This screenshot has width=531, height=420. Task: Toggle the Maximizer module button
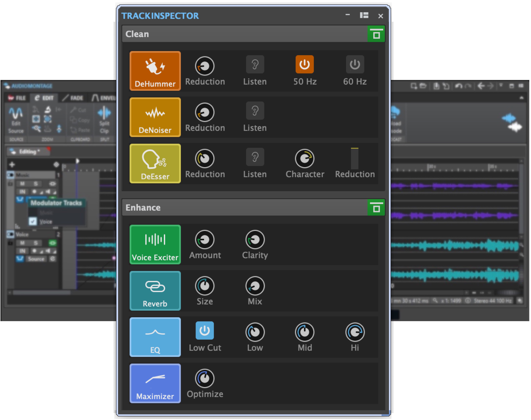tap(155, 383)
